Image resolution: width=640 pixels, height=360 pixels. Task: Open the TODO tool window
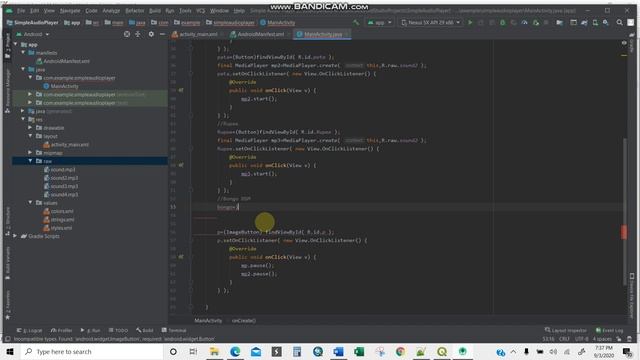119,330
